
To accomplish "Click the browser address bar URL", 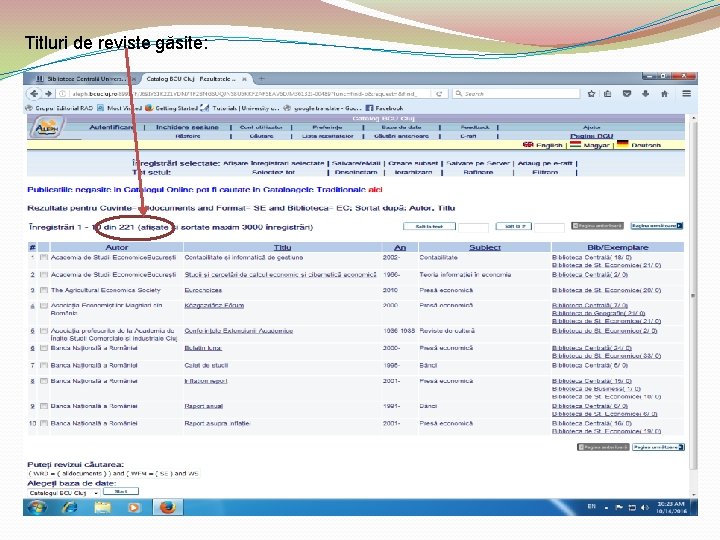I will (245, 94).
